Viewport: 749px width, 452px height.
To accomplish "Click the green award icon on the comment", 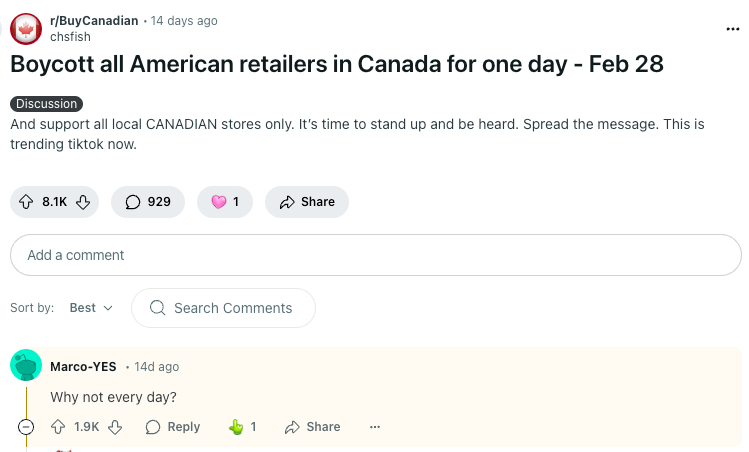I will [236, 427].
